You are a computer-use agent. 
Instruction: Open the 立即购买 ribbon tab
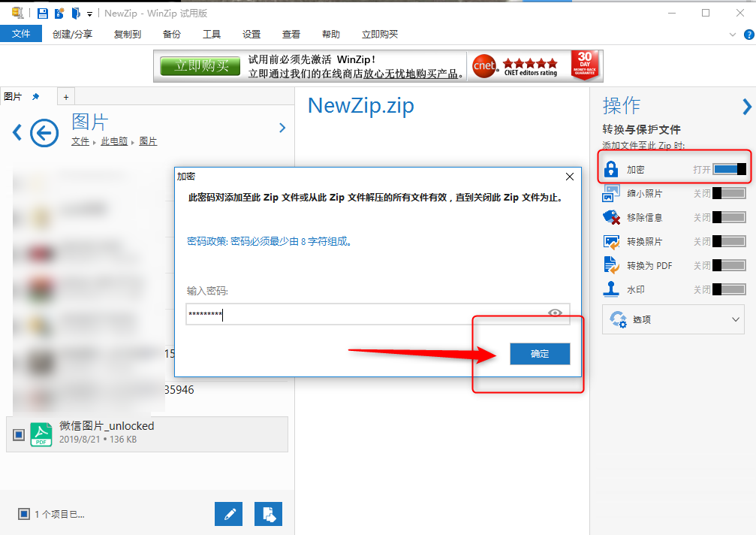coord(380,35)
